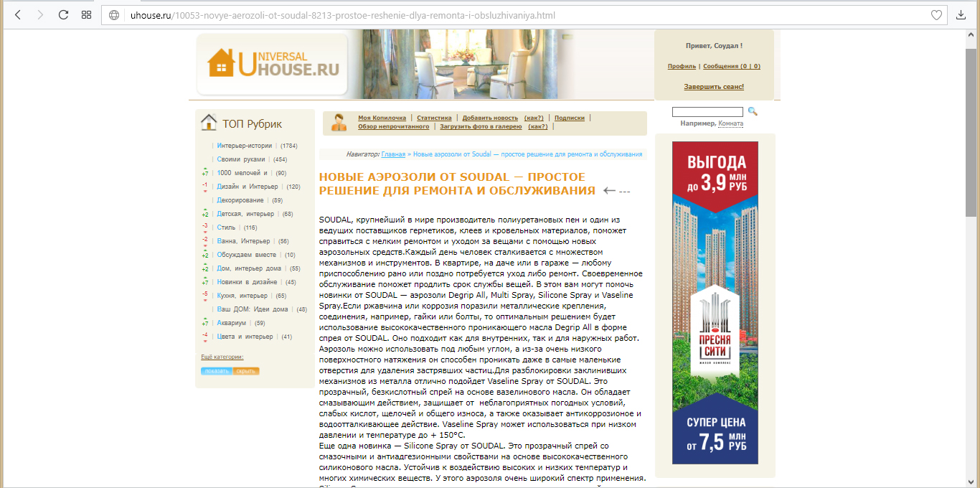Open browser downloads icon
The width and height of the screenshot is (980, 488).
[x=961, y=15]
